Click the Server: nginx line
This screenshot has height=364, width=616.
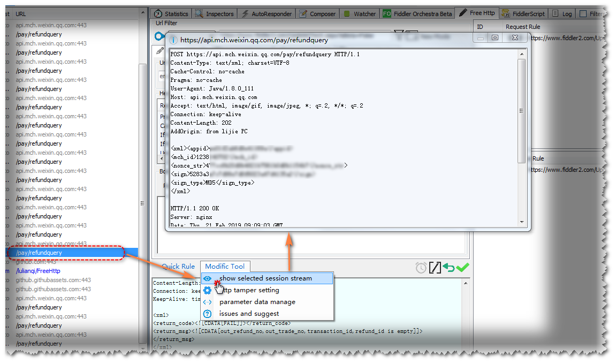pos(191,217)
